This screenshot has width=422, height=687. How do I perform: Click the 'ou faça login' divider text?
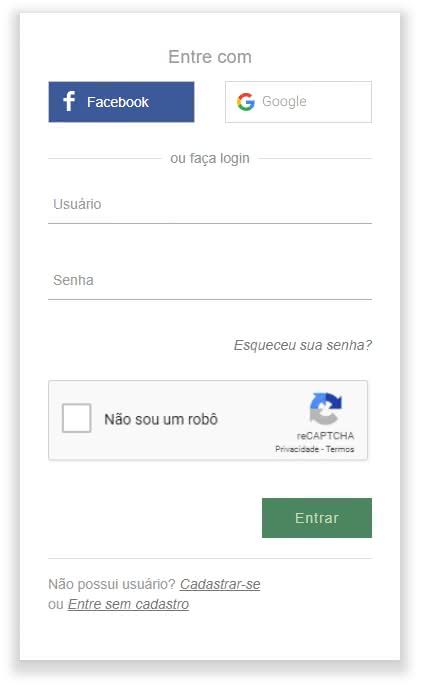pyautogui.click(x=210, y=158)
